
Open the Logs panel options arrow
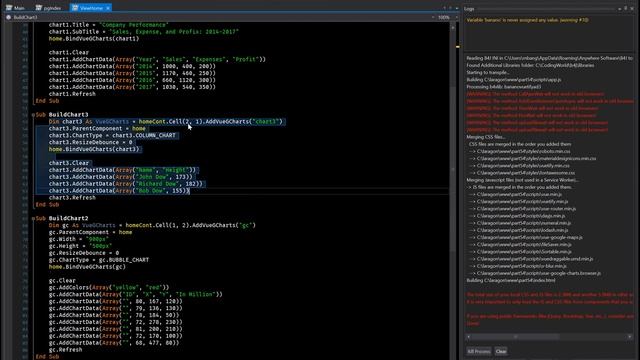[x=619, y=8]
